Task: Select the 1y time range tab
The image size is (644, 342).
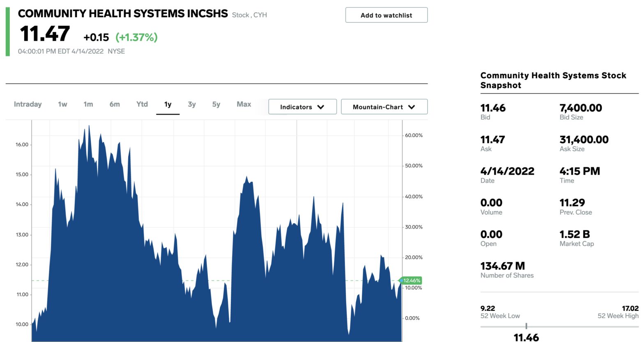Action: pyautogui.click(x=168, y=104)
